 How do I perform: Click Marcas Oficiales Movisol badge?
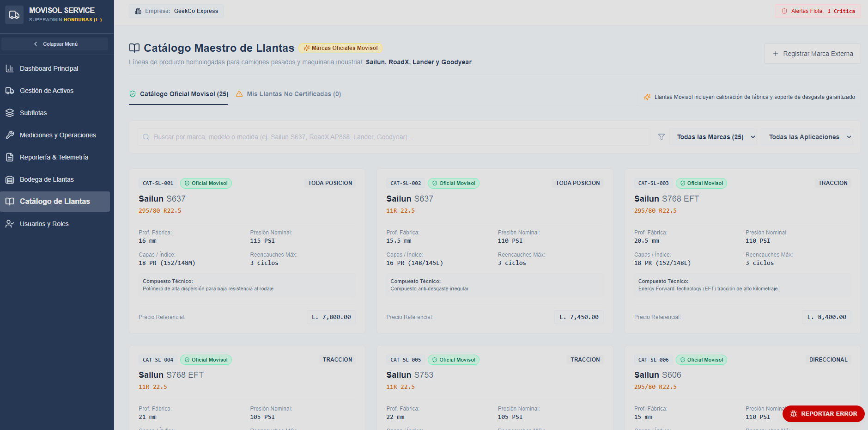[340, 48]
